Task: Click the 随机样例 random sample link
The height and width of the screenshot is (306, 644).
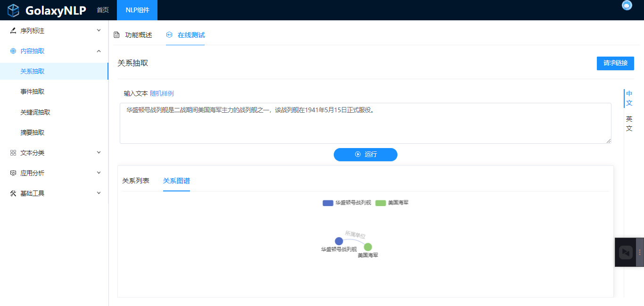Action: click(162, 93)
